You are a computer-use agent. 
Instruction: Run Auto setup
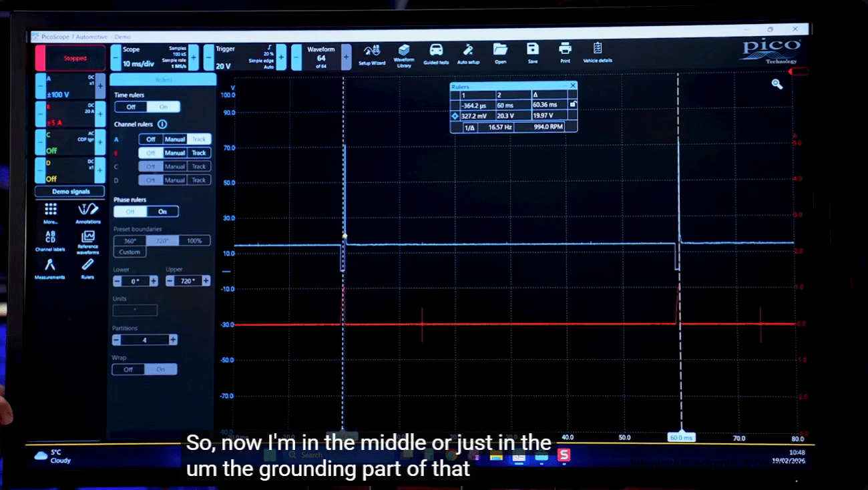point(468,54)
